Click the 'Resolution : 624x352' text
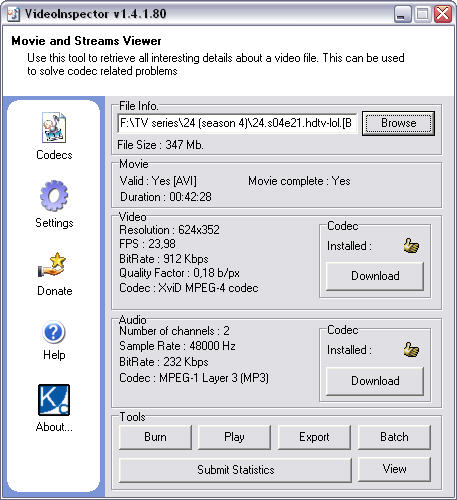Screen dimensions: 457x500 pyautogui.click(x=169, y=230)
